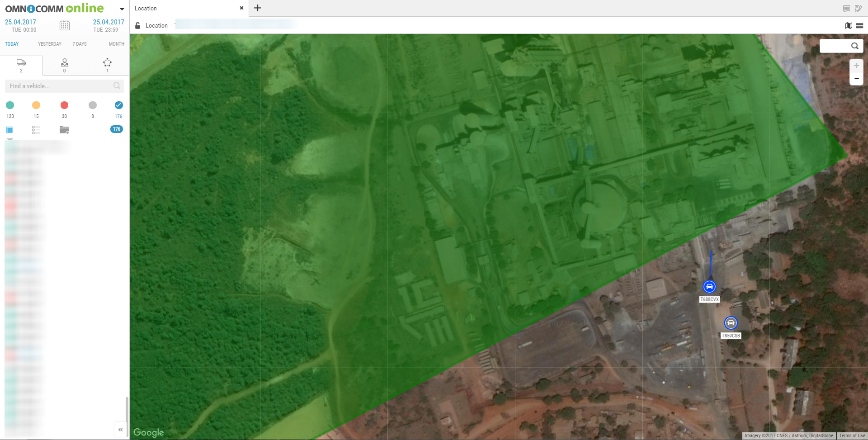Switch to the drivers tab
This screenshot has width=868, height=440.
[x=65, y=66]
